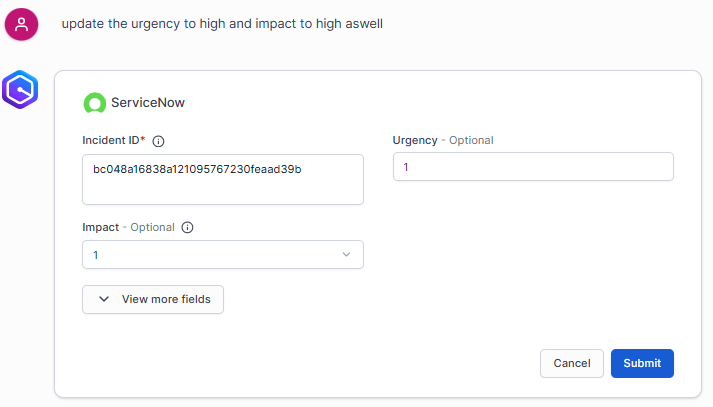Click the info icon beside Incident ID

(x=158, y=141)
